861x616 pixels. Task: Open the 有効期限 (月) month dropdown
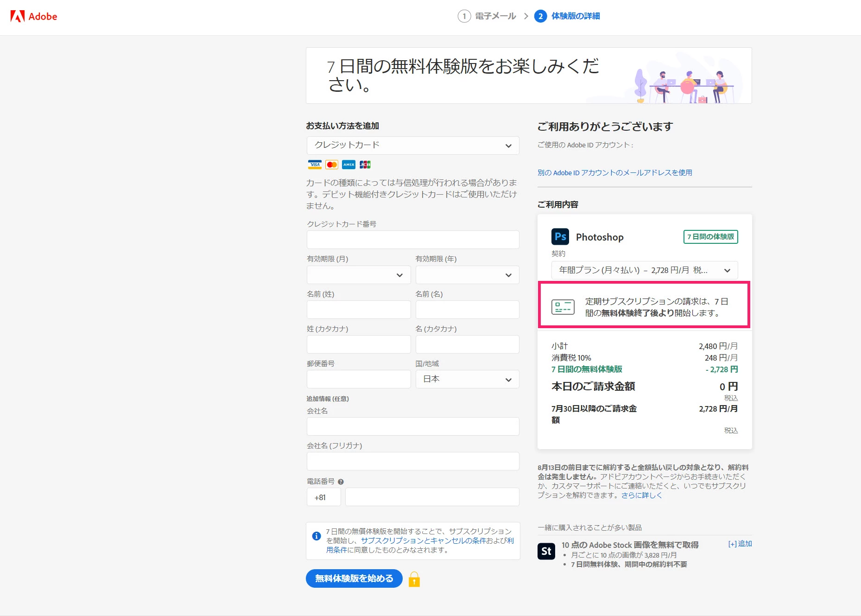[x=359, y=275]
